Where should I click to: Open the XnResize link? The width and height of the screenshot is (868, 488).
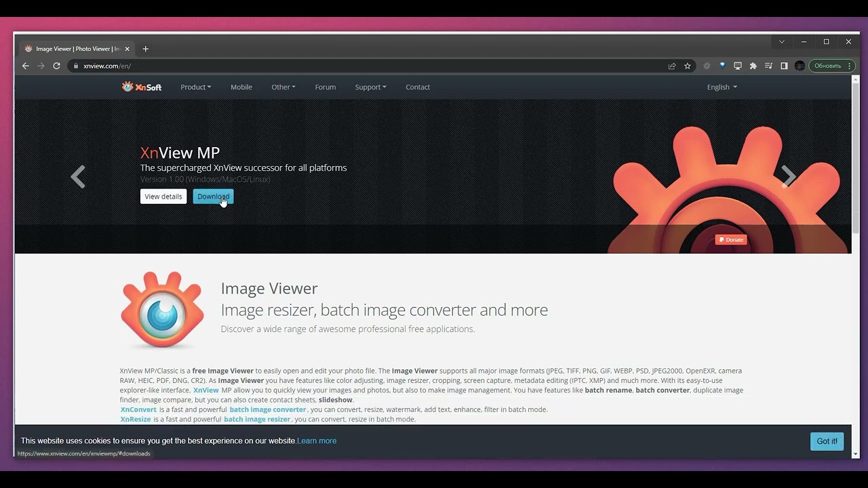coord(136,420)
